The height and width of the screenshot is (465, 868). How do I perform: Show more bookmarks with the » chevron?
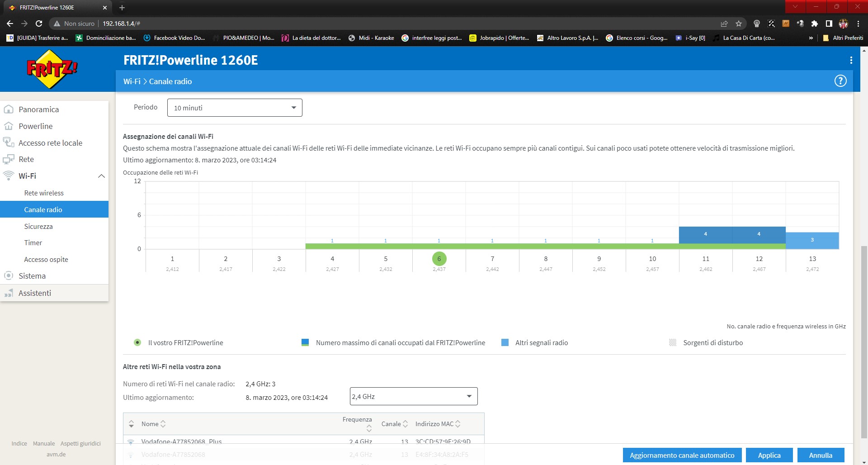coord(811,38)
